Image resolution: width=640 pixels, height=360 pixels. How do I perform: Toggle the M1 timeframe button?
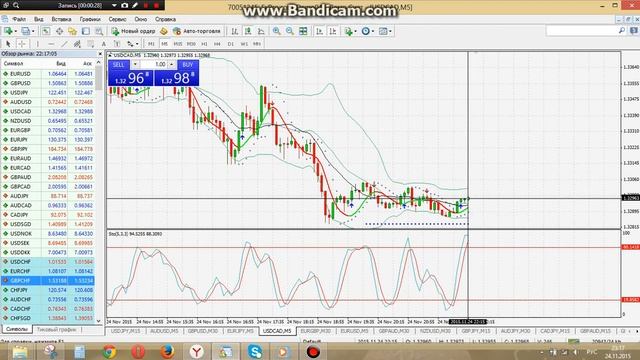pyautogui.click(x=151, y=44)
